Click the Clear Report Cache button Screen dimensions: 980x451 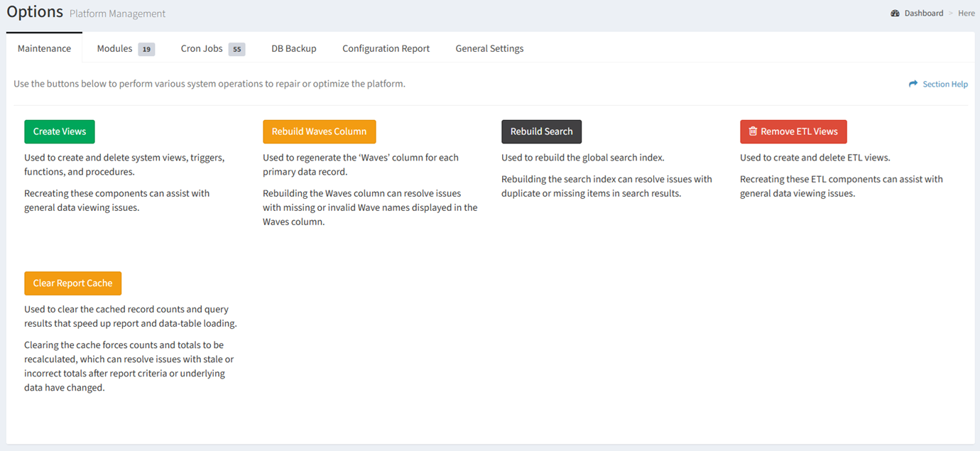tap(72, 283)
